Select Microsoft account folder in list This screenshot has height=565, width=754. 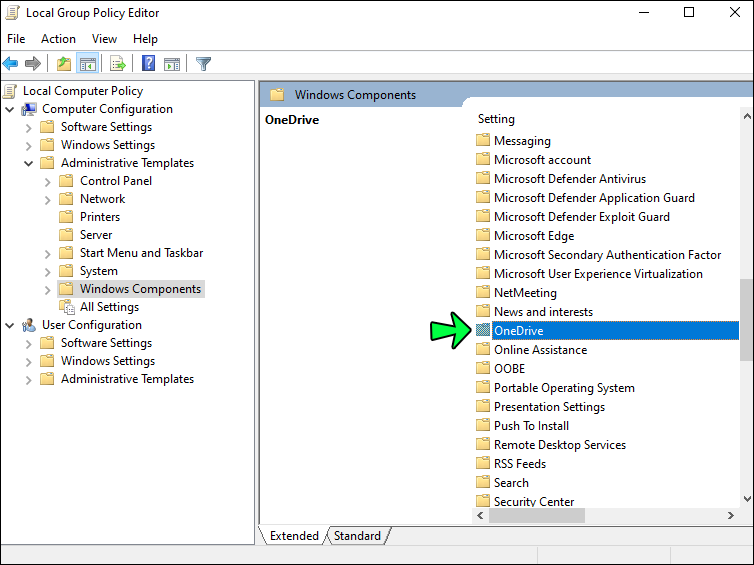[x=542, y=160]
